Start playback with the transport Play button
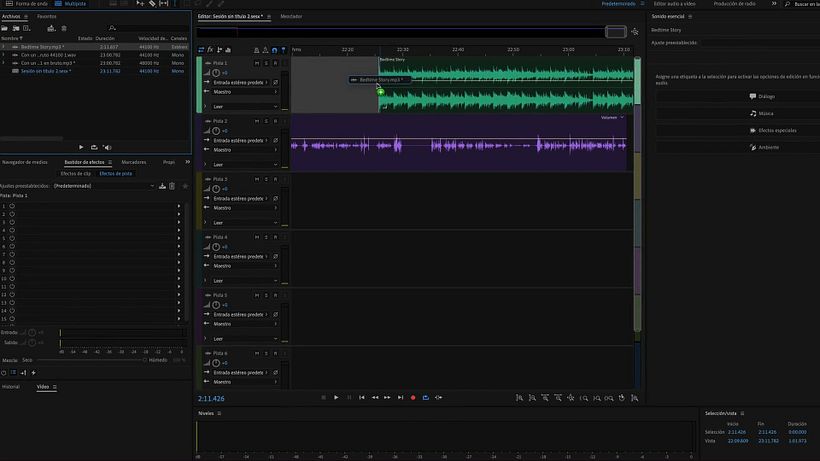This screenshot has height=461, width=820. click(336, 398)
